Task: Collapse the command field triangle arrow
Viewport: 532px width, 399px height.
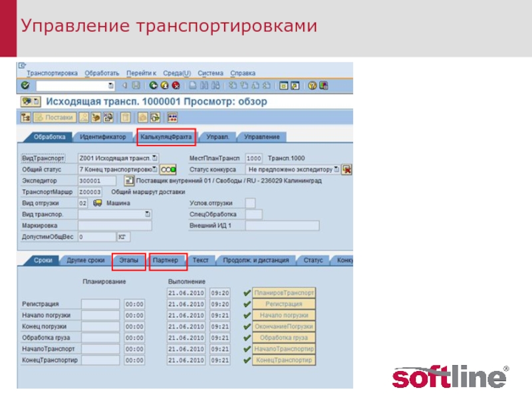Action: (124, 86)
